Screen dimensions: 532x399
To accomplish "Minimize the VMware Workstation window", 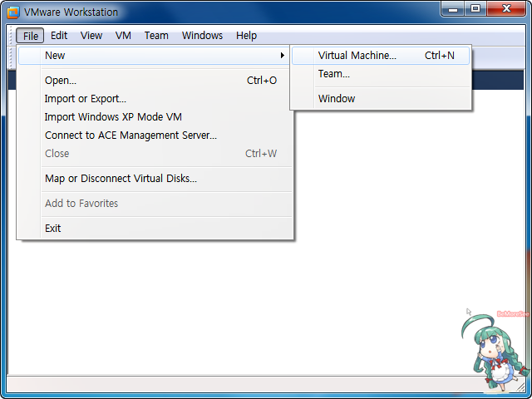I will tap(453, 9).
